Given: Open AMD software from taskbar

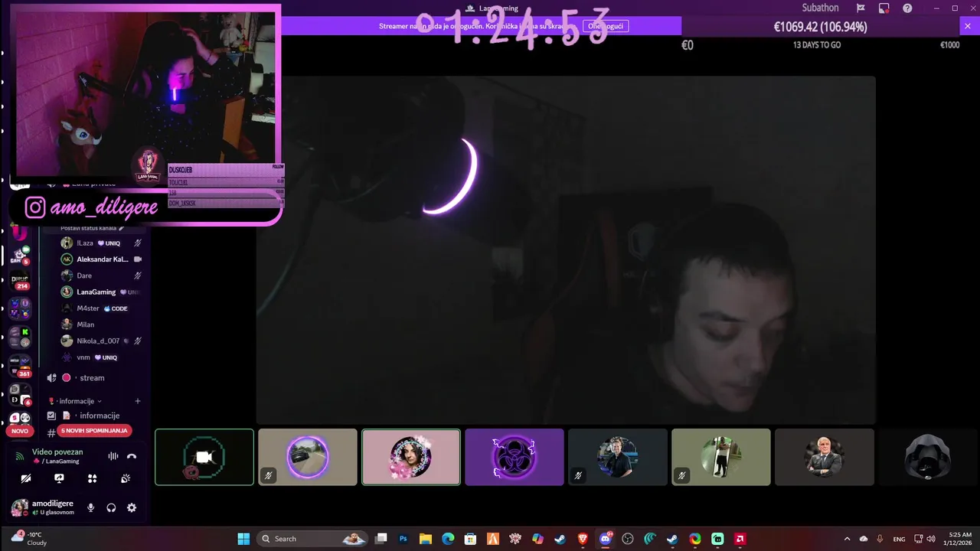Looking at the screenshot, I should (740, 539).
